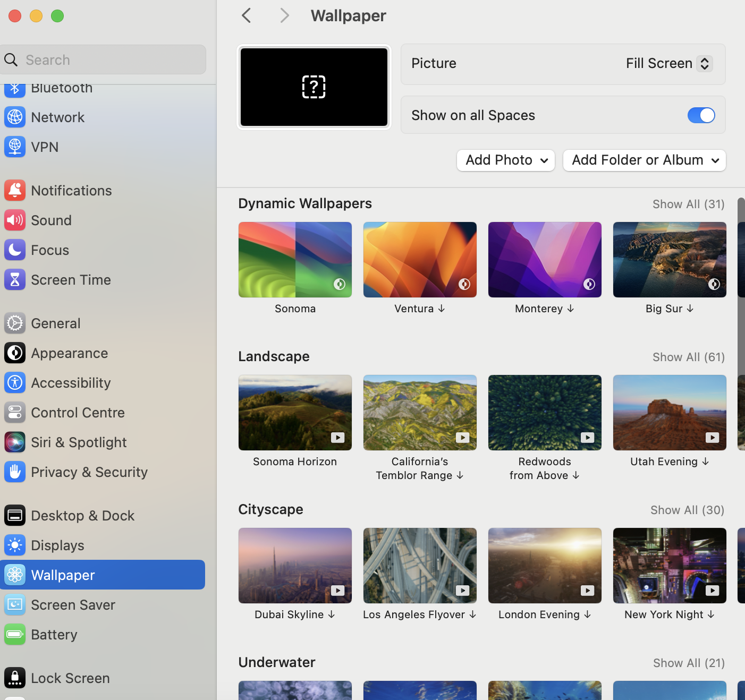Open Screen Time hourglass icon
Screen dimensions: 745x700
tap(15, 280)
